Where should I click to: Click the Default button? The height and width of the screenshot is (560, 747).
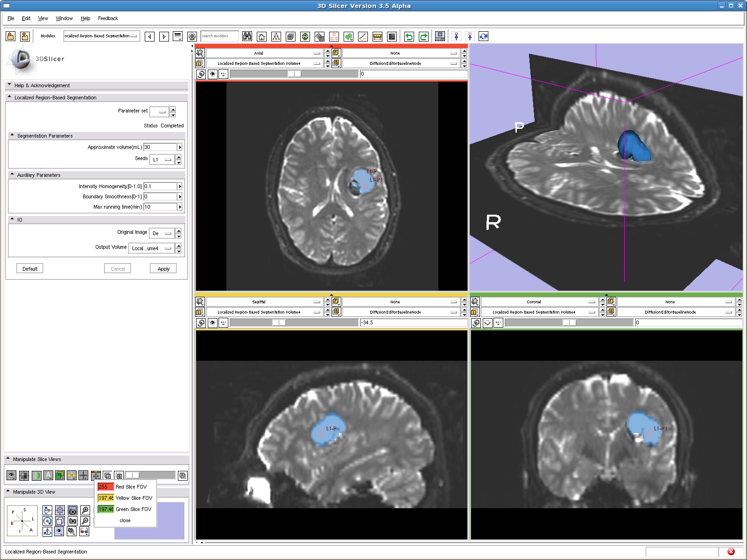click(x=30, y=269)
